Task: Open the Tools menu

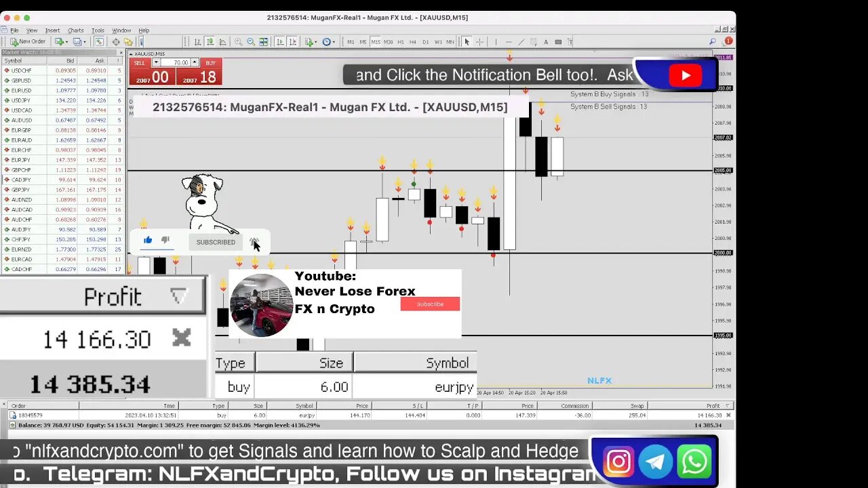Action: point(98,30)
